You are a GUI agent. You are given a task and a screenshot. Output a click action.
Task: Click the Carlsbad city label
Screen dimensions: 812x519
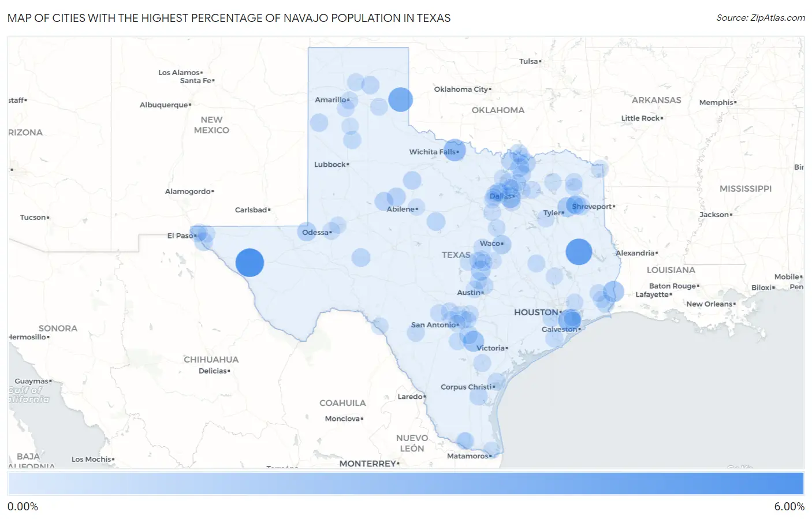(x=252, y=210)
